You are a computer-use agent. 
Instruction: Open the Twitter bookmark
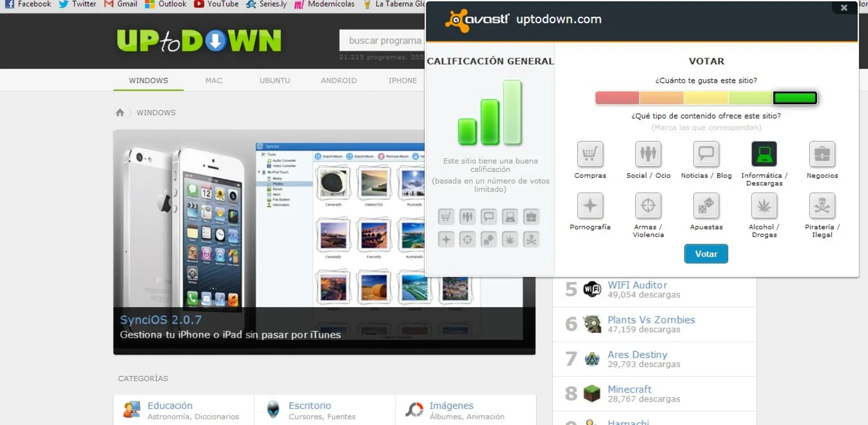78,4
